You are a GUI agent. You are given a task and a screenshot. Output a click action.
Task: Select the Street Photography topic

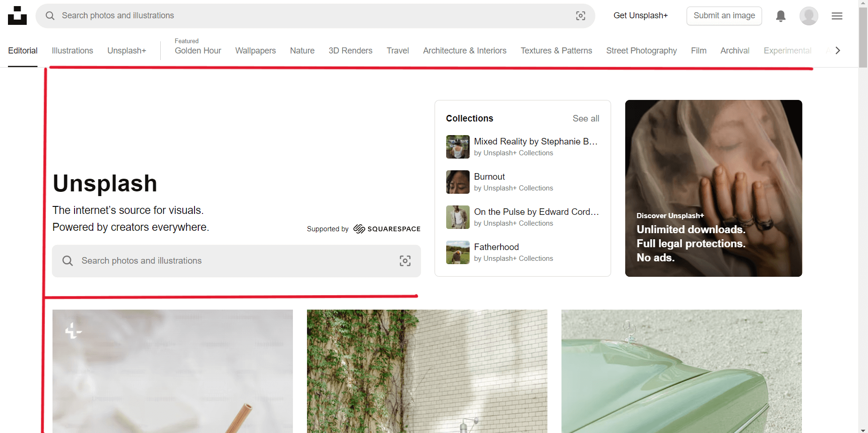(x=642, y=51)
